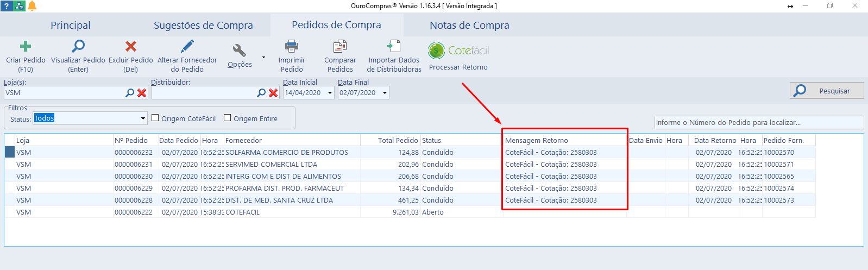This screenshot has width=868, height=270.
Task: Open Comparar Pedidos documents icon
Action: [340, 47]
